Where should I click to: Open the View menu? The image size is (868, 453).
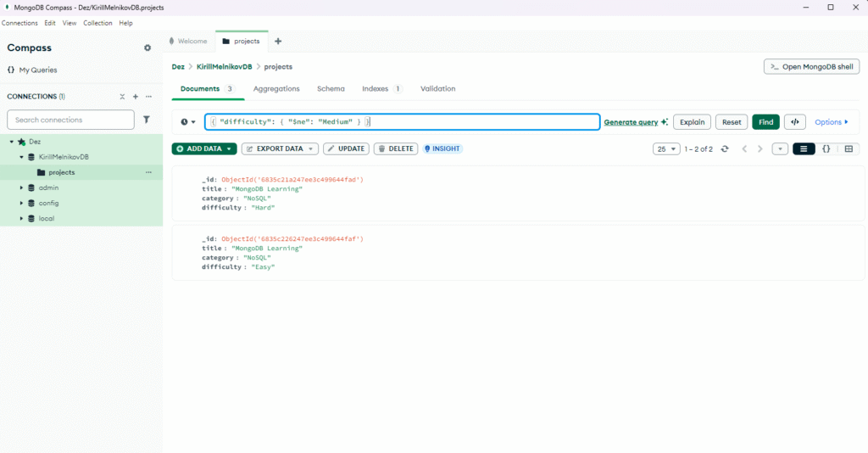(70, 23)
